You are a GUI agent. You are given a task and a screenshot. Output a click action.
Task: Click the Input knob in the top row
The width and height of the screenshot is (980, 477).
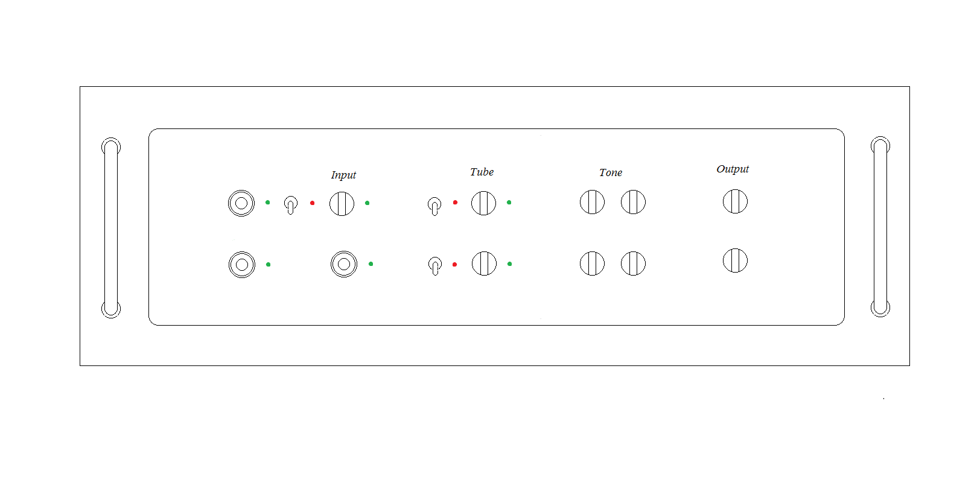[x=342, y=204]
